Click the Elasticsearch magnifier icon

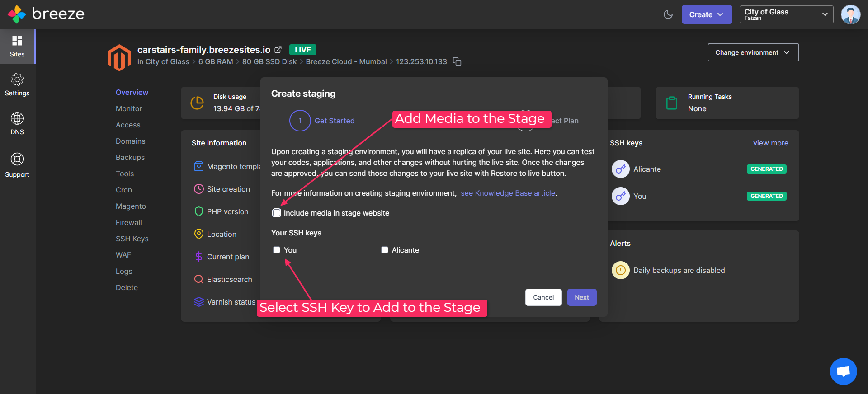click(198, 279)
